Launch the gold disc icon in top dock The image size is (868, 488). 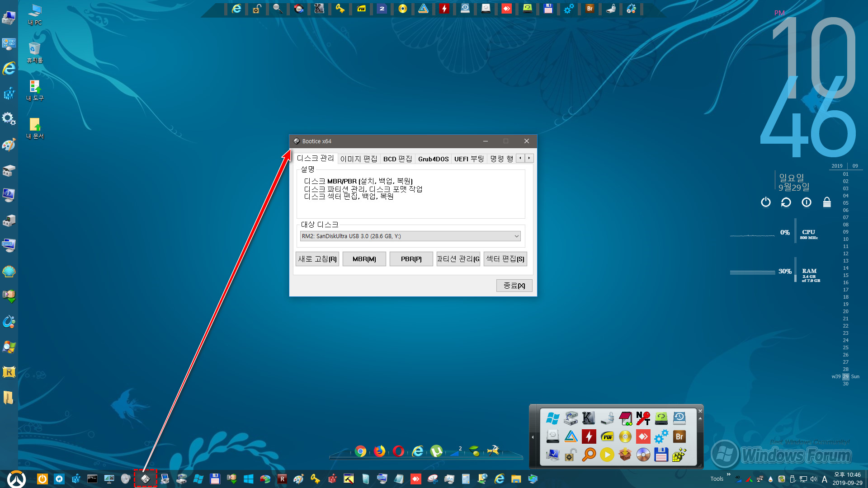click(402, 9)
